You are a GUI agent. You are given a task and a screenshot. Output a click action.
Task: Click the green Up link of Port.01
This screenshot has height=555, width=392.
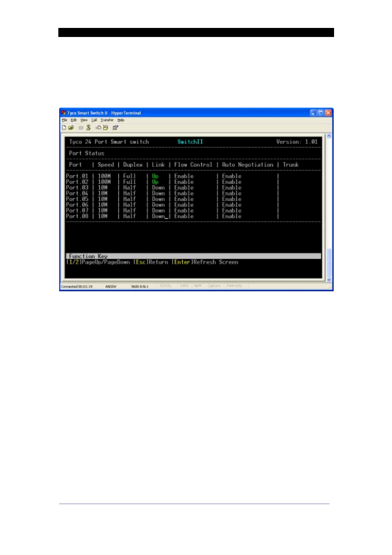click(155, 176)
